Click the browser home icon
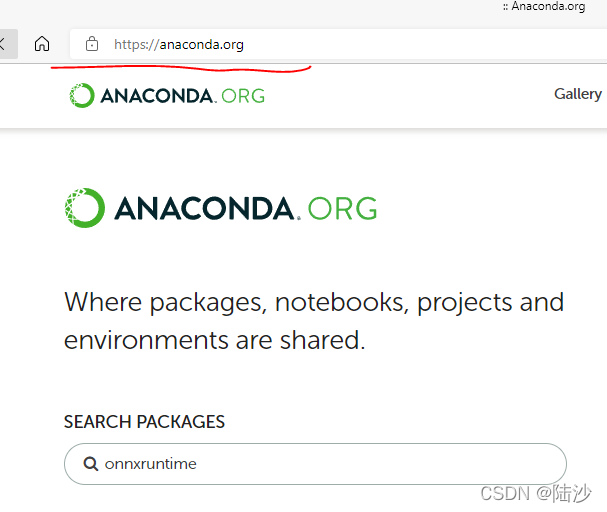 click(x=42, y=44)
